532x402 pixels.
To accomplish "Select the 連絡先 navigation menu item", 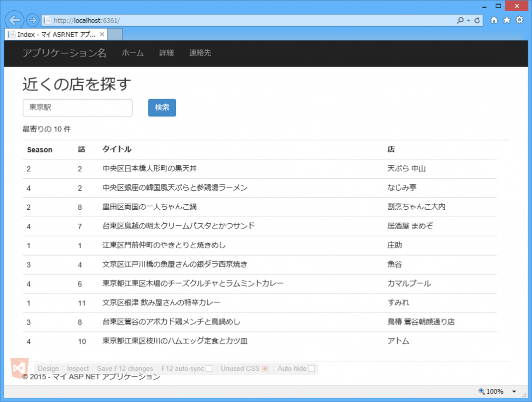I will pos(200,53).
